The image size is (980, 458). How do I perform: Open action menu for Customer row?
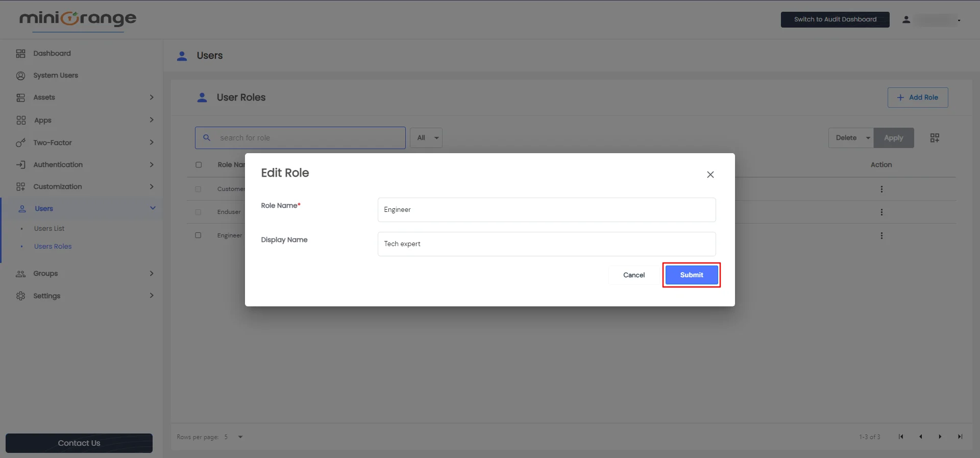[x=881, y=189]
